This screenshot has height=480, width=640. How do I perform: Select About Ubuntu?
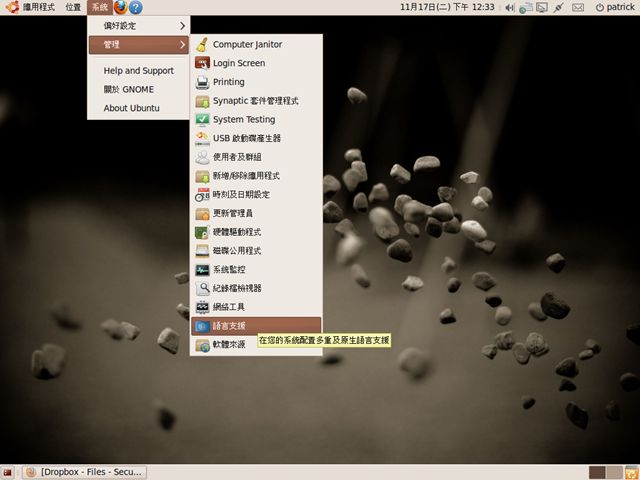[x=139, y=108]
